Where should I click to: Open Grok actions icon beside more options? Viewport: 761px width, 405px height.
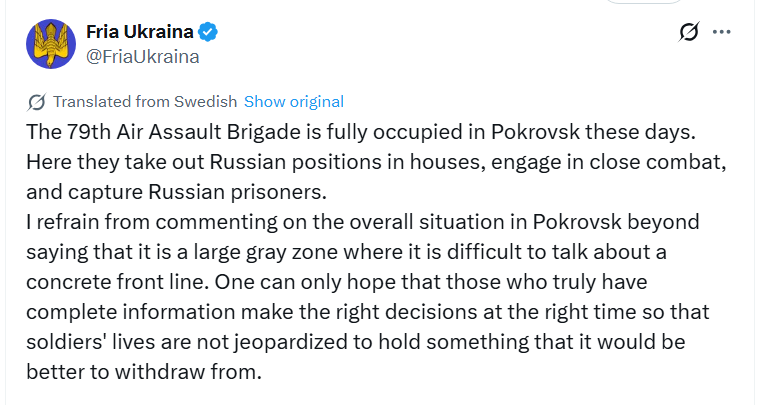pos(689,32)
